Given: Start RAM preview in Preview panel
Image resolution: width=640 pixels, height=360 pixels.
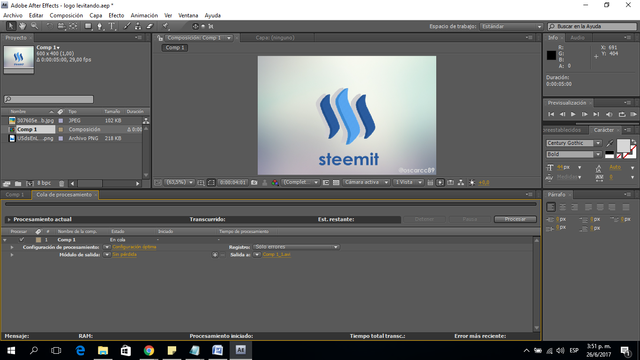Looking at the screenshot, I should 633,114.
